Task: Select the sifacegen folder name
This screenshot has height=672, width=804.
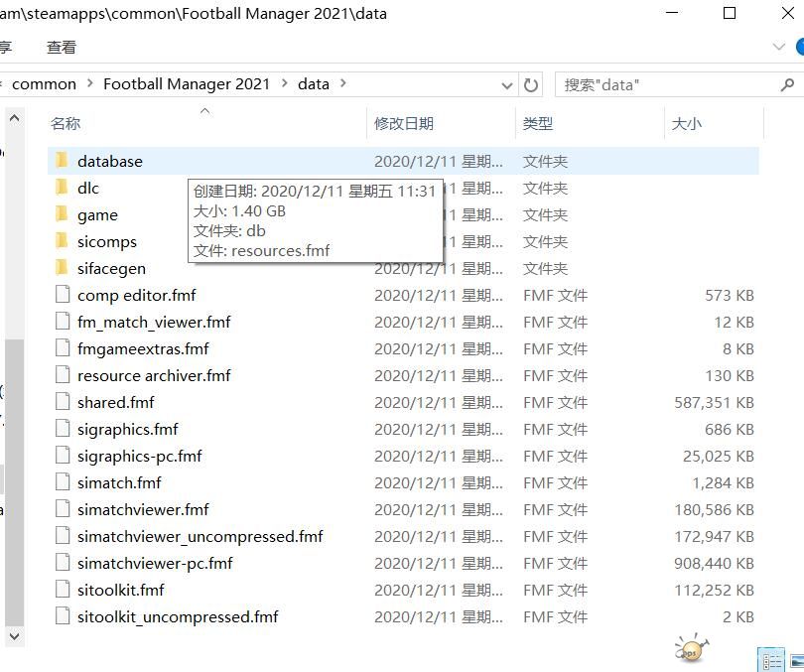Action: tap(112, 269)
